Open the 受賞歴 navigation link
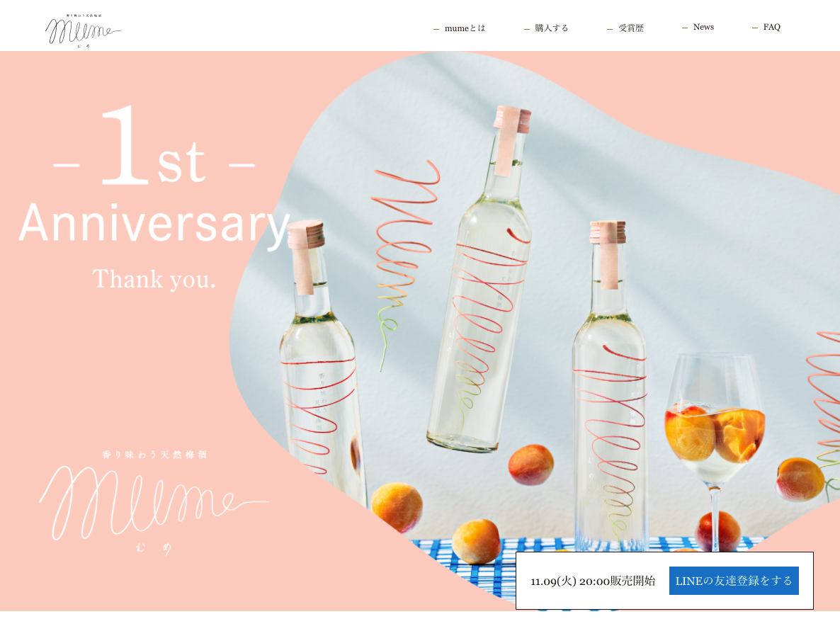 tap(631, 28)
